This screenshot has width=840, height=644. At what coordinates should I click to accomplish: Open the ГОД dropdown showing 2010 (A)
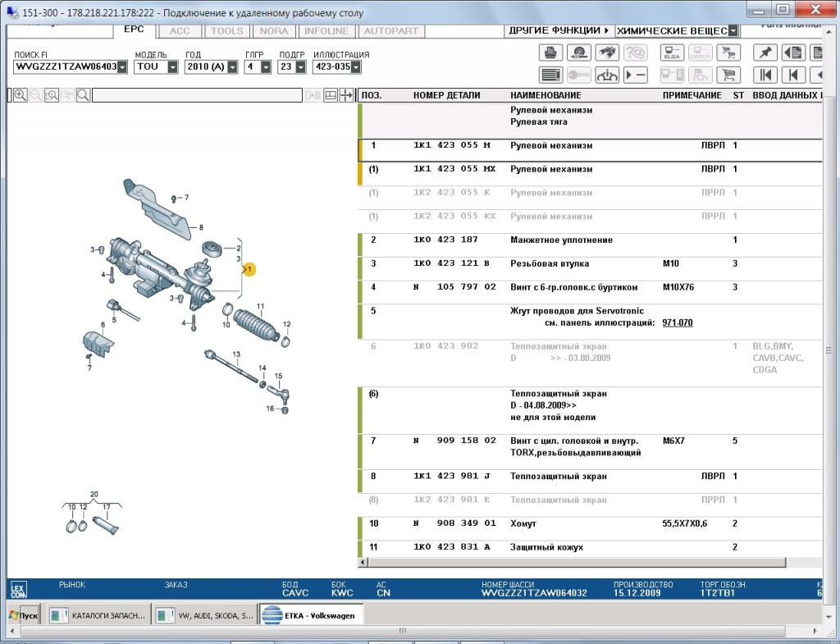(232, 67)
